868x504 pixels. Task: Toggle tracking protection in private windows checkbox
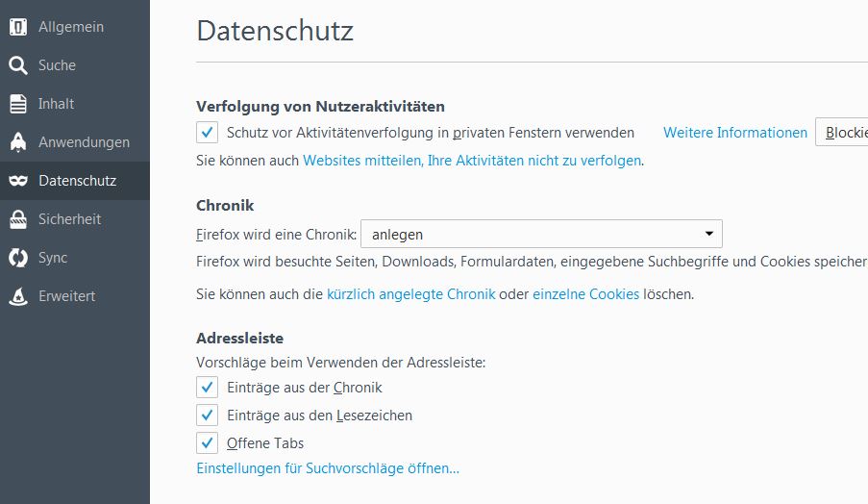[x=207, y=133]
